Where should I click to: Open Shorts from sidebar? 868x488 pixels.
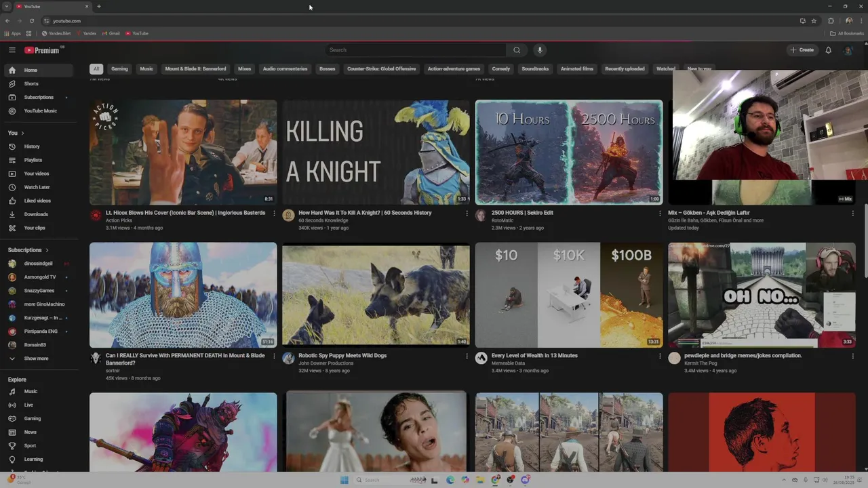pos(38,83)
